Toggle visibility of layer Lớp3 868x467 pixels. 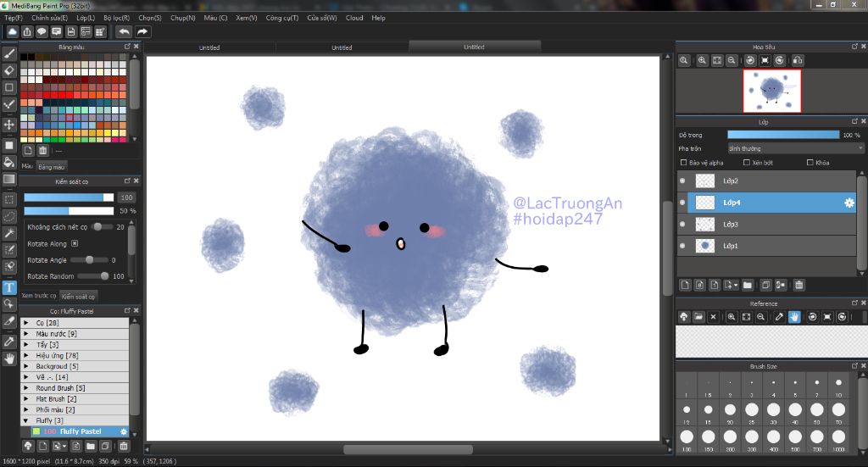tap(682, 224)
